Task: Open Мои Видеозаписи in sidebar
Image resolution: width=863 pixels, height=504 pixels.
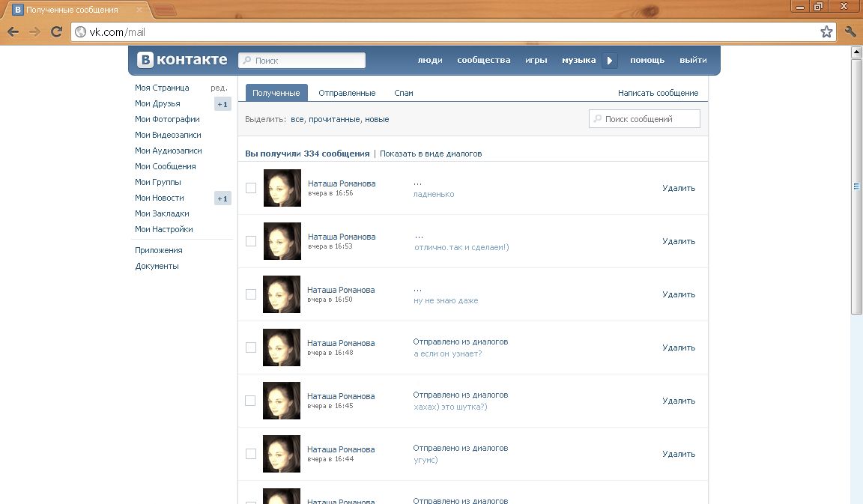Action: pos(168,135)
